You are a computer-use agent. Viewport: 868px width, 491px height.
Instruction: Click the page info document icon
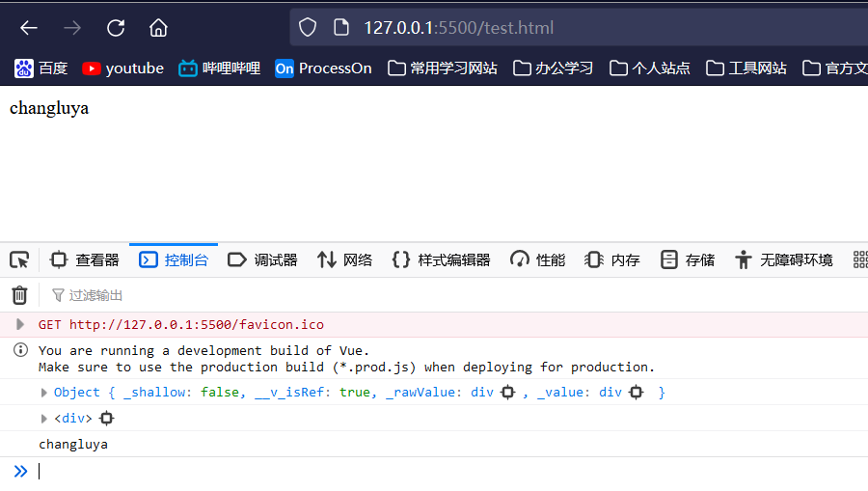click(341, 28)
